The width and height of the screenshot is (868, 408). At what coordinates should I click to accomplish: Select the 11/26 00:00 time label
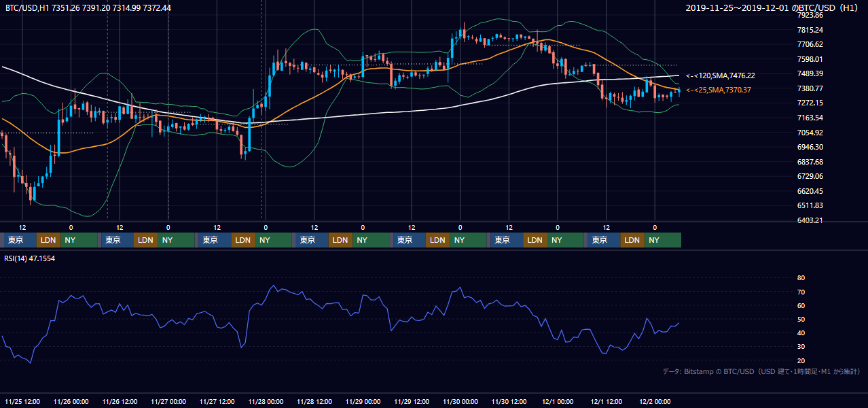tap(71, 401)
